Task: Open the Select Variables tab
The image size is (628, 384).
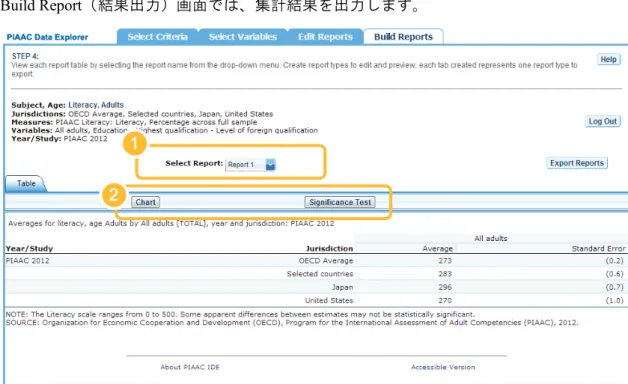Action: point(243,36)
